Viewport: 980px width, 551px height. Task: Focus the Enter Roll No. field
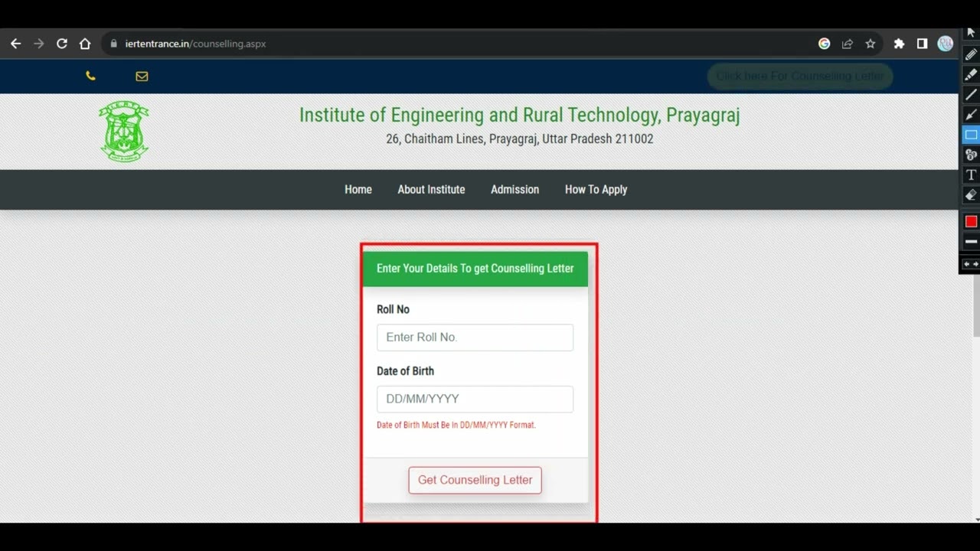click(x=475, y=337)
